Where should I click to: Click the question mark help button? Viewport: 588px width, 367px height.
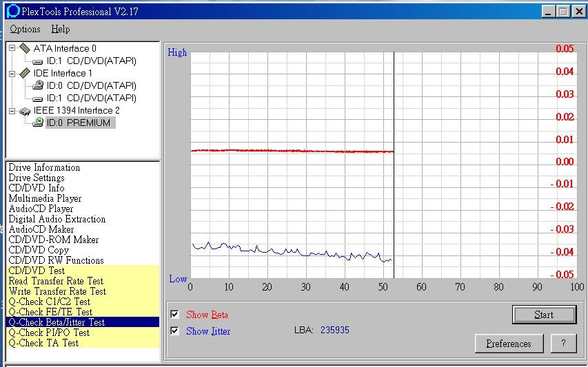(563, 344)
